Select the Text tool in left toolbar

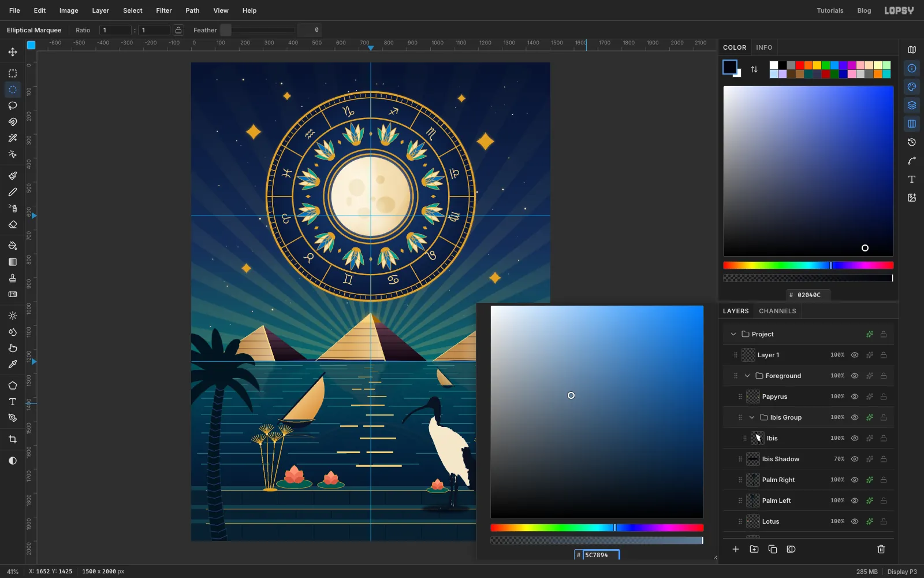[13, 402]
